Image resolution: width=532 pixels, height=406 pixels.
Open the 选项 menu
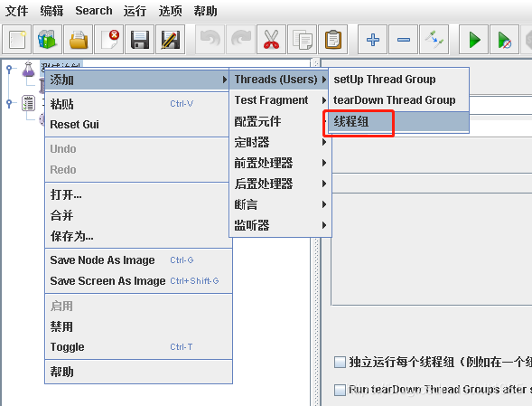point(170,11)
